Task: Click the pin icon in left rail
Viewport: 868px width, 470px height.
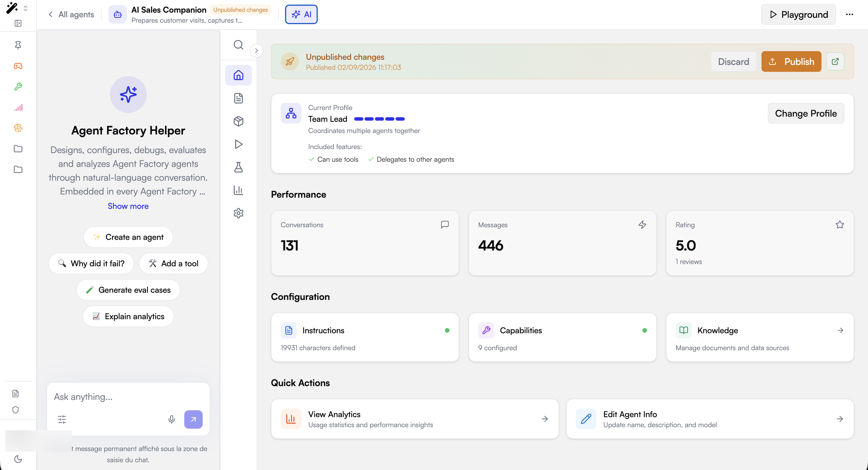Action: coord(18,45)
